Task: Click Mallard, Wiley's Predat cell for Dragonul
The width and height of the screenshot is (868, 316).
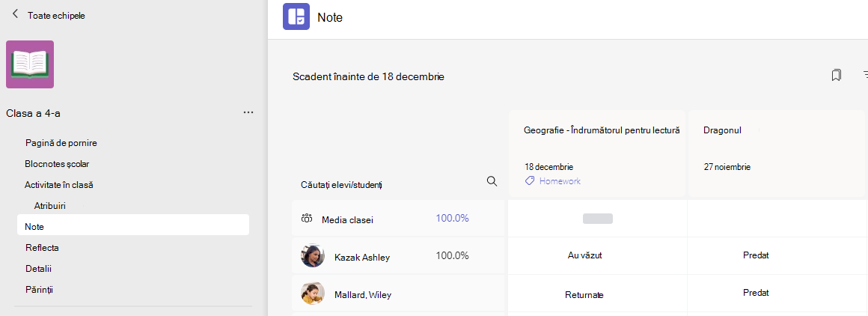Action: 777,294
